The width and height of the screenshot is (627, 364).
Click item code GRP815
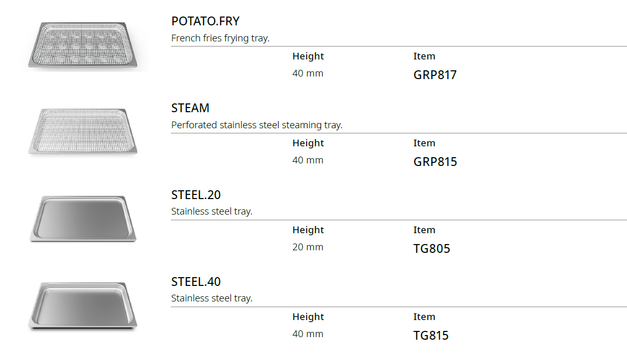pos(435,162)
